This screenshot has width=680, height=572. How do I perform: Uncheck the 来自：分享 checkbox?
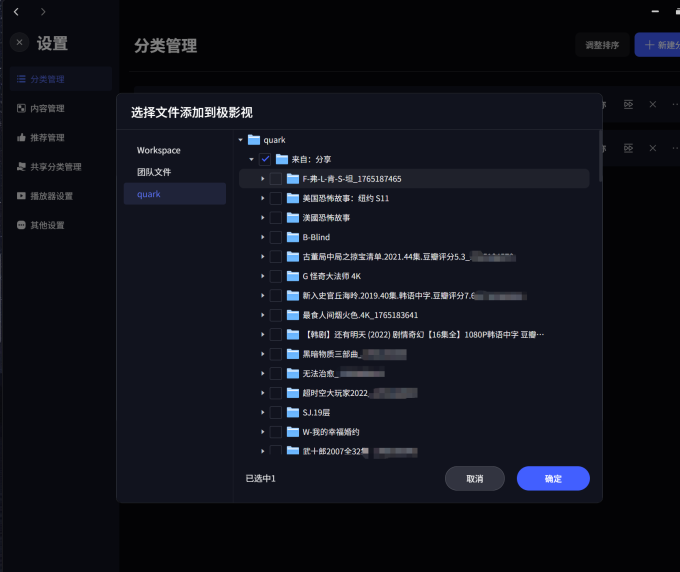265,160
